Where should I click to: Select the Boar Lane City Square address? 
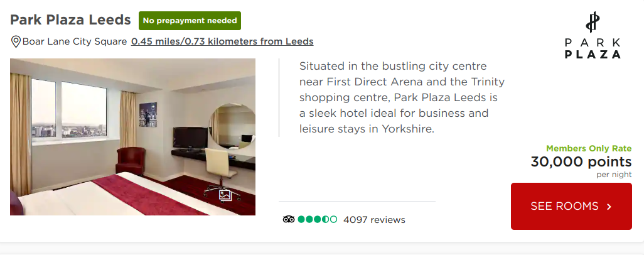point(75,41)
